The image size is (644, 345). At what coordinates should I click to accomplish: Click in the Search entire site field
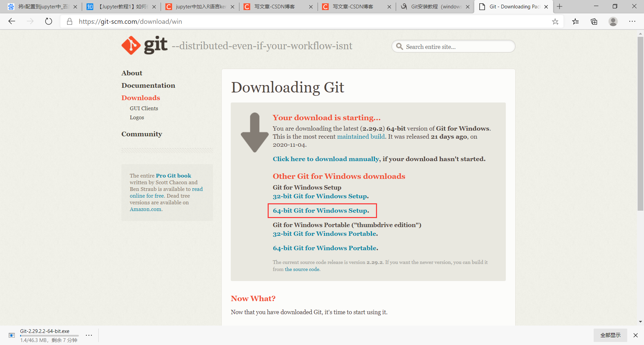(453, 46)
